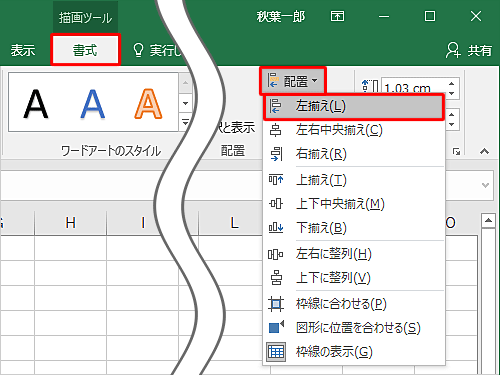
Task: Open the 配置 dropdown button
Action: 292,81
